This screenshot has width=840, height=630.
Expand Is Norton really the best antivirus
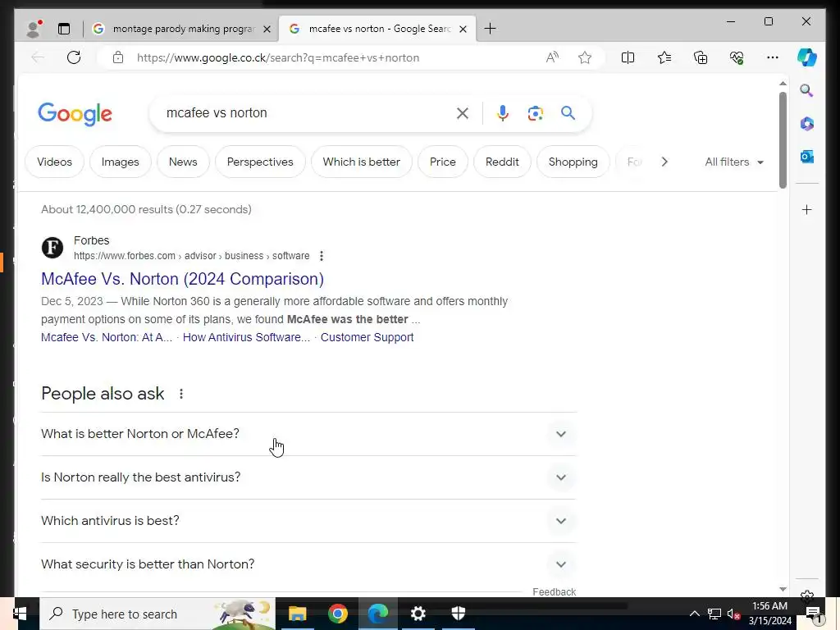308,477
